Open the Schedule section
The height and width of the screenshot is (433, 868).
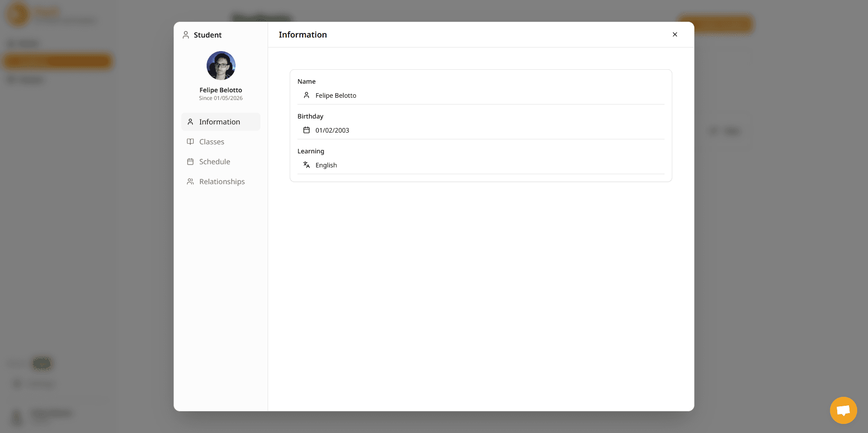coord(221,162)
